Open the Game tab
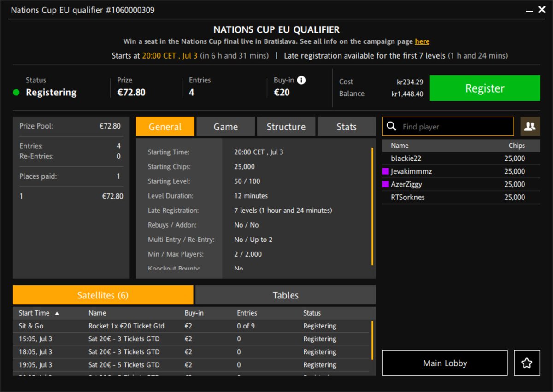 point(225,126)
